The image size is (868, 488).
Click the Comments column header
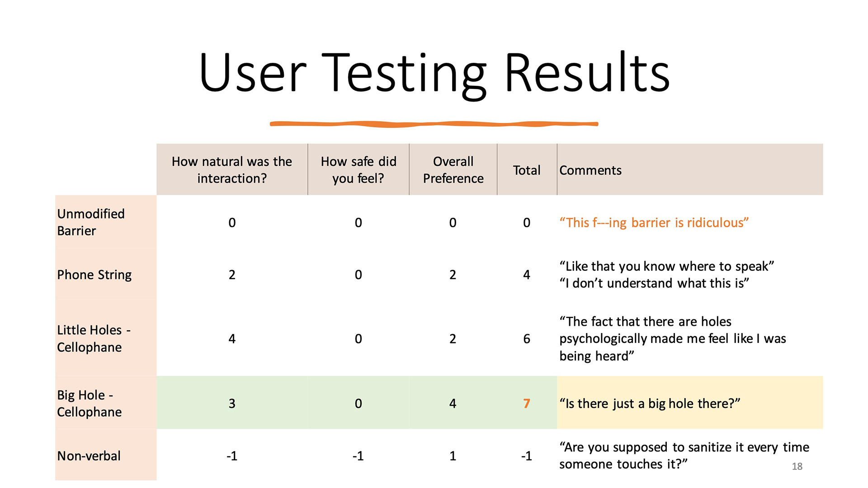[x=590, y=170]
